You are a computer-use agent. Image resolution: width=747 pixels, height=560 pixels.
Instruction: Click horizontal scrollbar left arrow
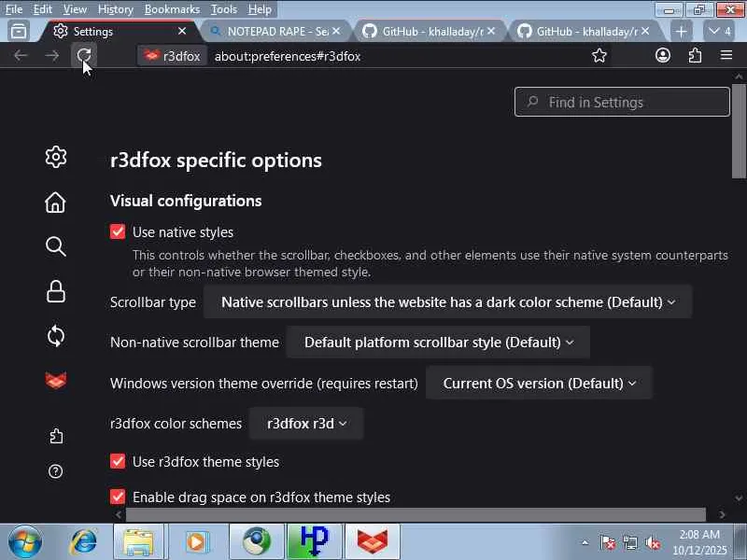(119, 514)
